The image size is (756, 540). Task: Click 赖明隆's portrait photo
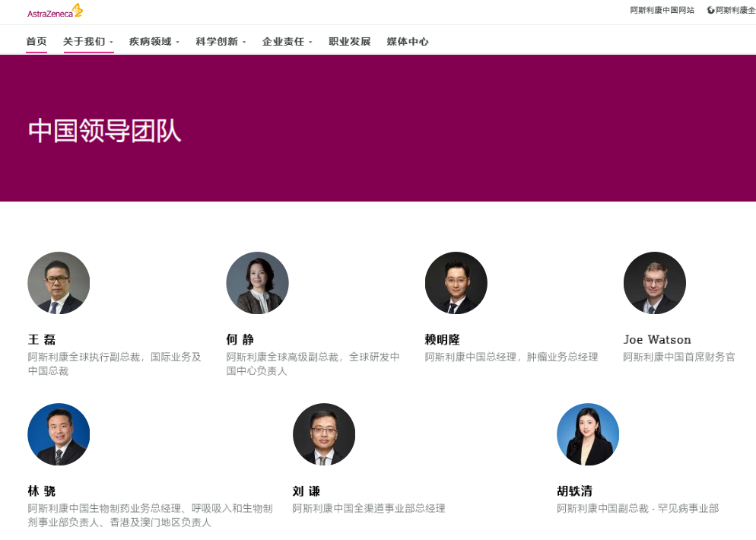point(456,283)
